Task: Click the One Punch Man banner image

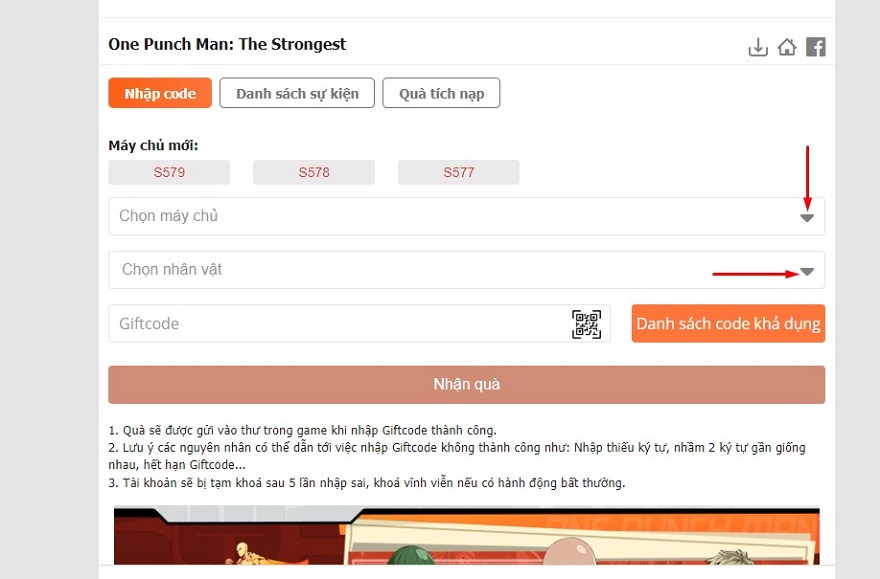Action: click(466, 536)
